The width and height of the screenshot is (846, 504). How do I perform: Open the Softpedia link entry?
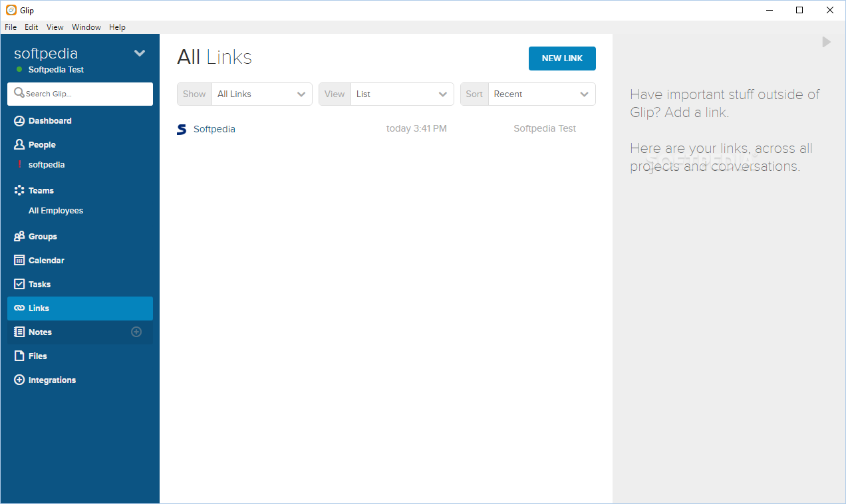[214, 129]
